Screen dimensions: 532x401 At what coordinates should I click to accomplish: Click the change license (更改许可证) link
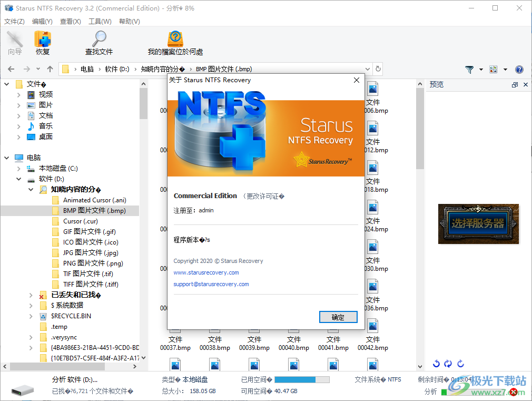click(263, 196)
